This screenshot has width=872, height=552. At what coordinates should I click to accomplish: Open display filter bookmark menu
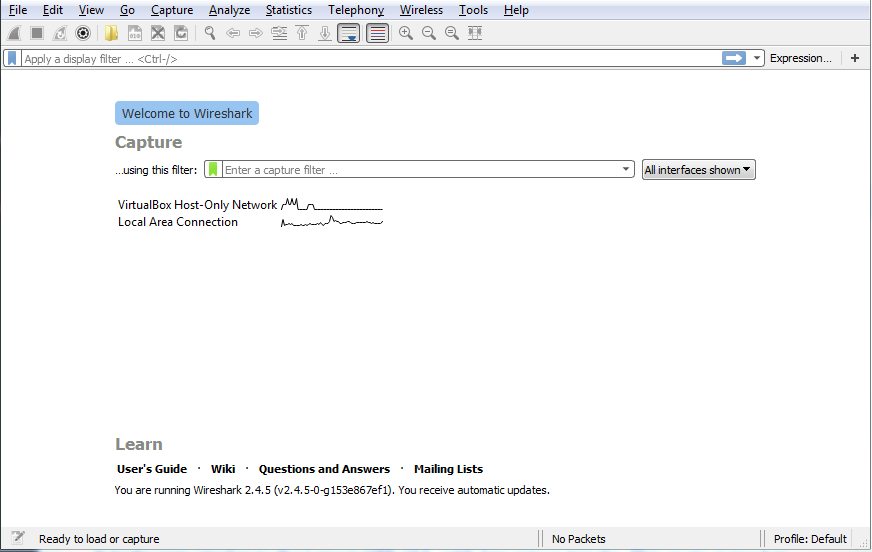coord(12,58)
